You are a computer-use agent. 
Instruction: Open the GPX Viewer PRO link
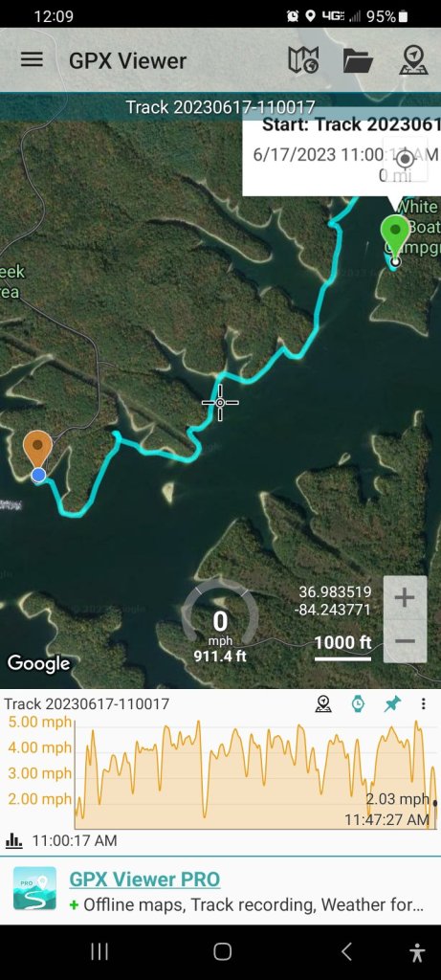[x=144, y=880]
